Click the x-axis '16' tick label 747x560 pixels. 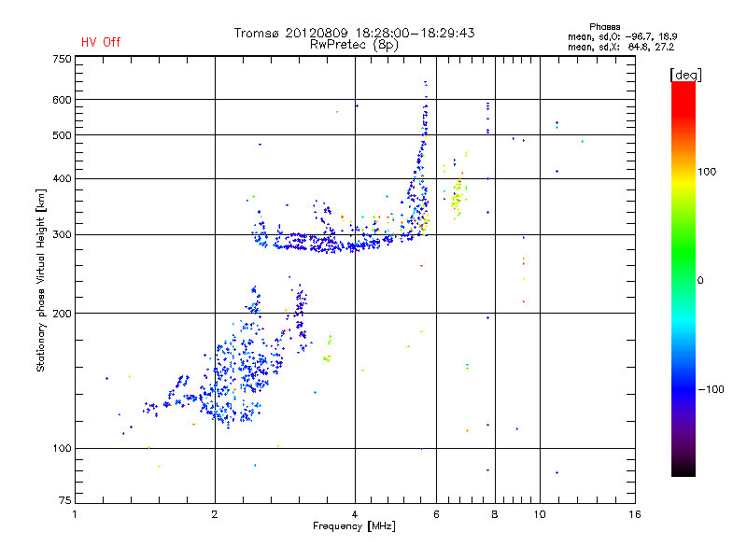[635, 514]
